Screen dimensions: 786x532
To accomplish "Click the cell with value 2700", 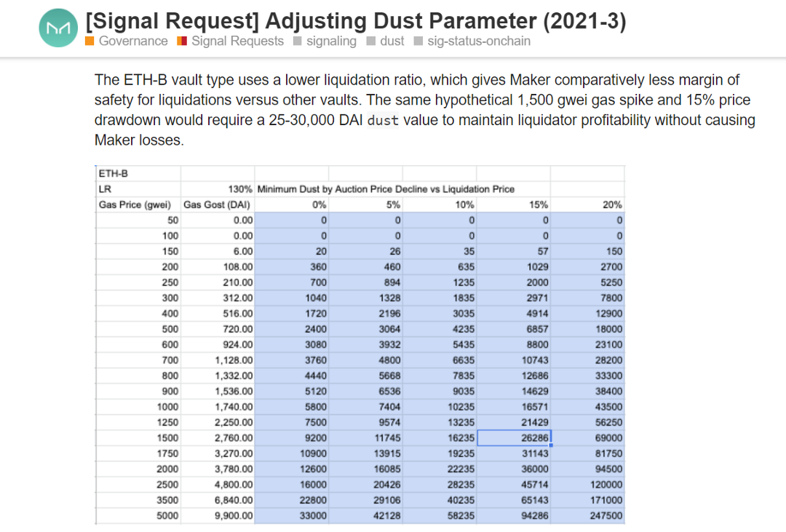I will click(x=588, y=267).
